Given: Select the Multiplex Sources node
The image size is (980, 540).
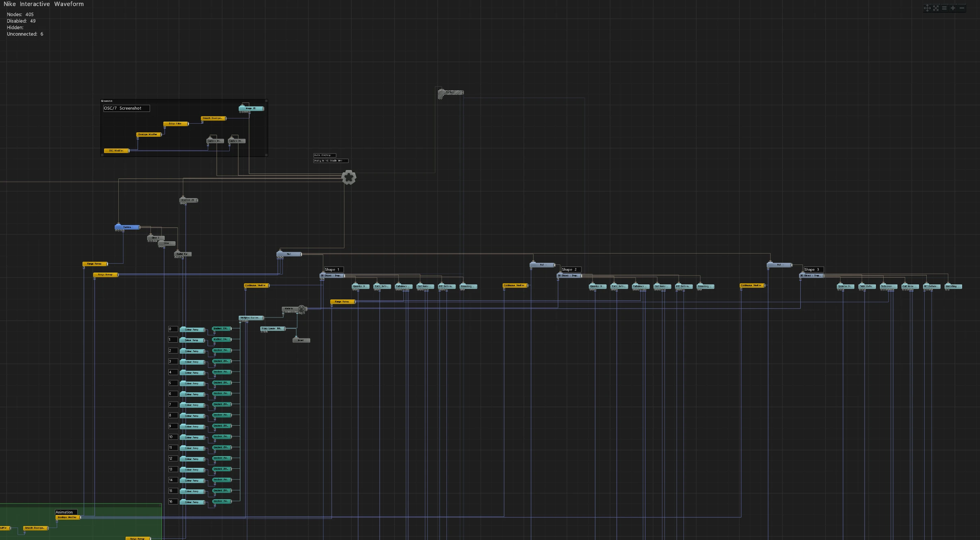Looking at the screenshot, I should (x=251, y=318).
